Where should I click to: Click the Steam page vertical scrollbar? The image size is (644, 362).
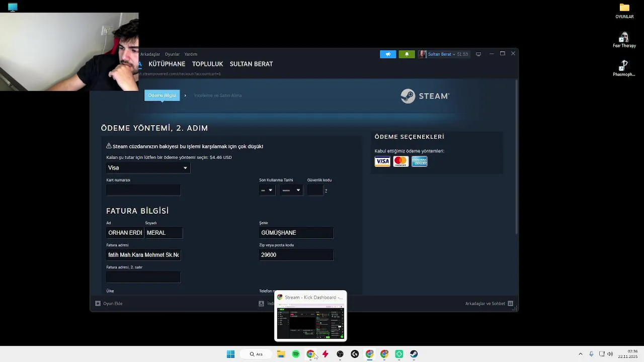pyautogui.click(x=516, y=156)
